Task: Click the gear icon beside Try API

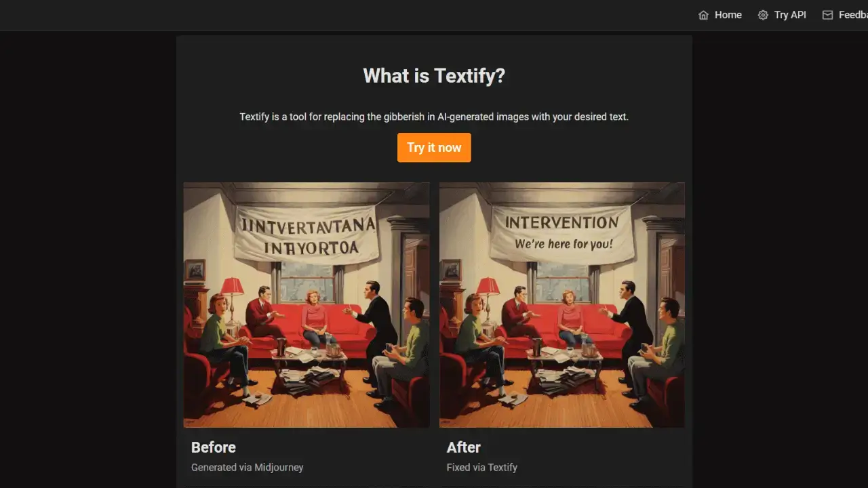Action: coord(763,15)
